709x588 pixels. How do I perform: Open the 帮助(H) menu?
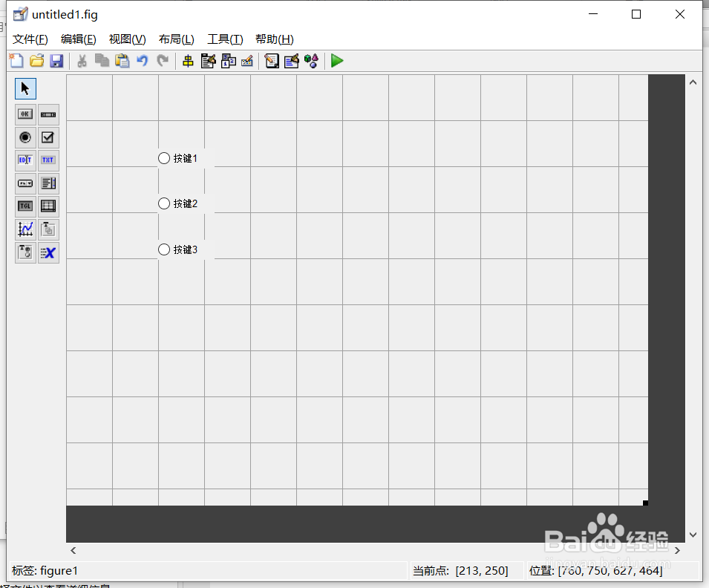coord(275,39)
